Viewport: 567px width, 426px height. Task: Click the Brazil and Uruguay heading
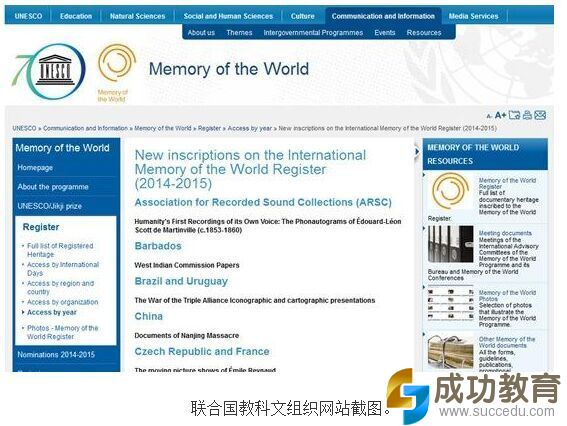[x=181, y=281]
